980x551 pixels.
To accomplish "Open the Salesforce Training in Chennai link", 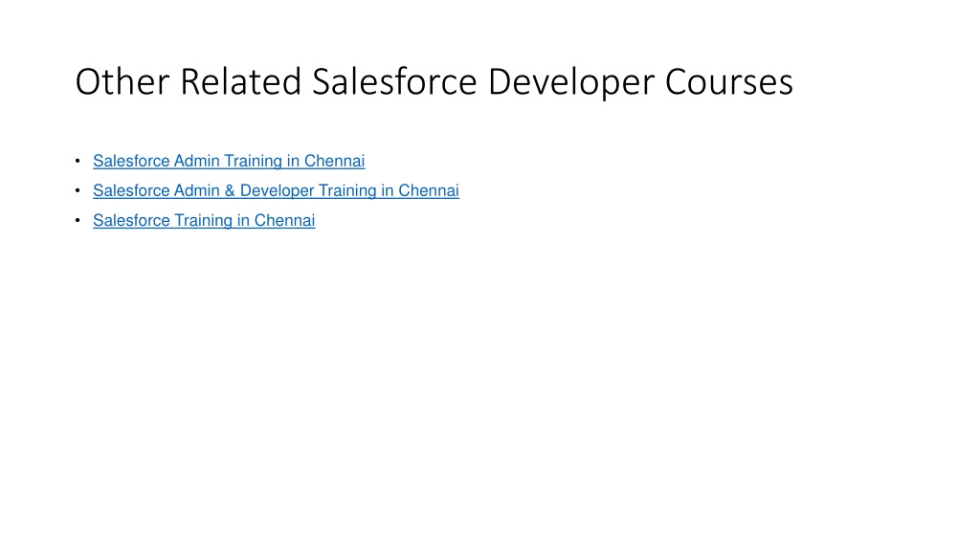I will (x=204, y=220).
